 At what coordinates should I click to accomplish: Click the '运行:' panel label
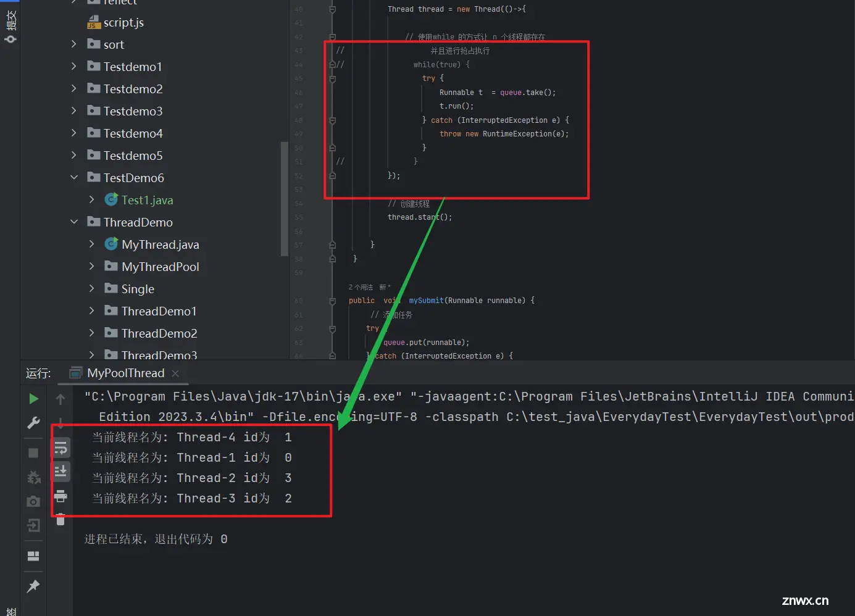click(x=38, y=373)
